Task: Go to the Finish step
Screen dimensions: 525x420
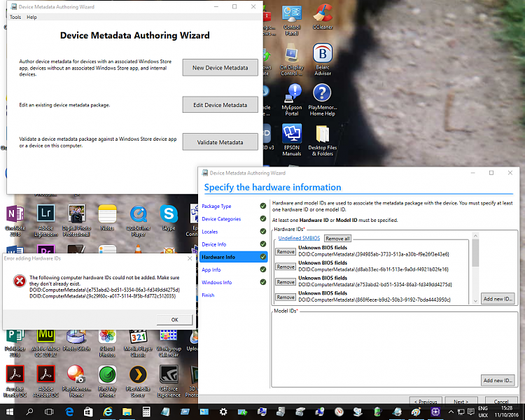Action: 208,295
